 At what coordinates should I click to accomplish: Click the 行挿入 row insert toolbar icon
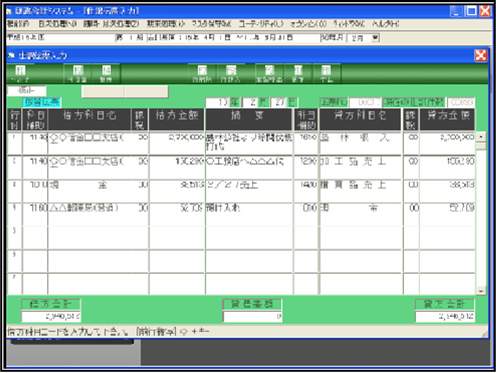click(x=231, y=74)
